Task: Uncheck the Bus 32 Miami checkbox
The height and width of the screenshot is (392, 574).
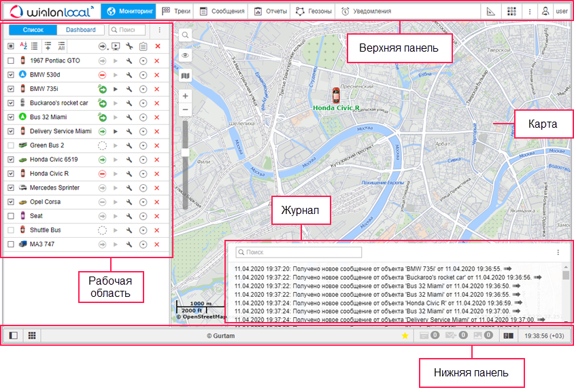Action: click(x=11, y=117)
